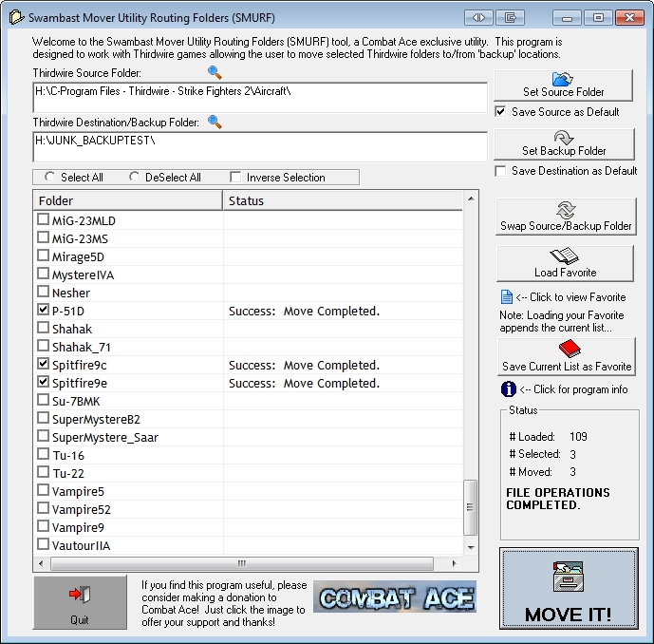Click the left-right arrows title bar button
The width and height of the screenshot is (654, 644).
point(478,17)
